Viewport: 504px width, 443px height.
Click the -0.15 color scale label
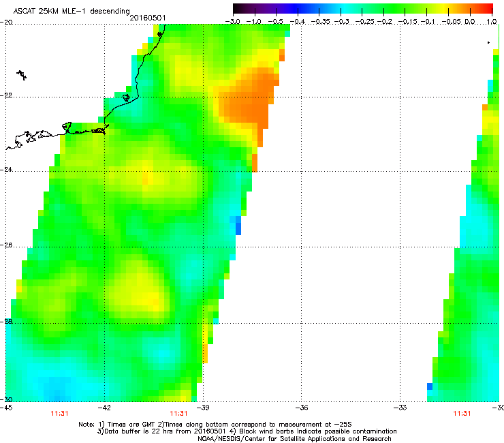coord(407,22)
